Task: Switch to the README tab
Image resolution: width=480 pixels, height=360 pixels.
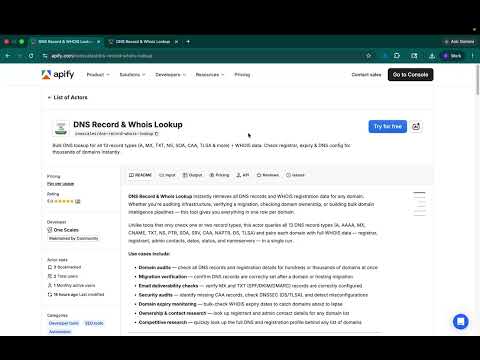Action: point(140,175)
